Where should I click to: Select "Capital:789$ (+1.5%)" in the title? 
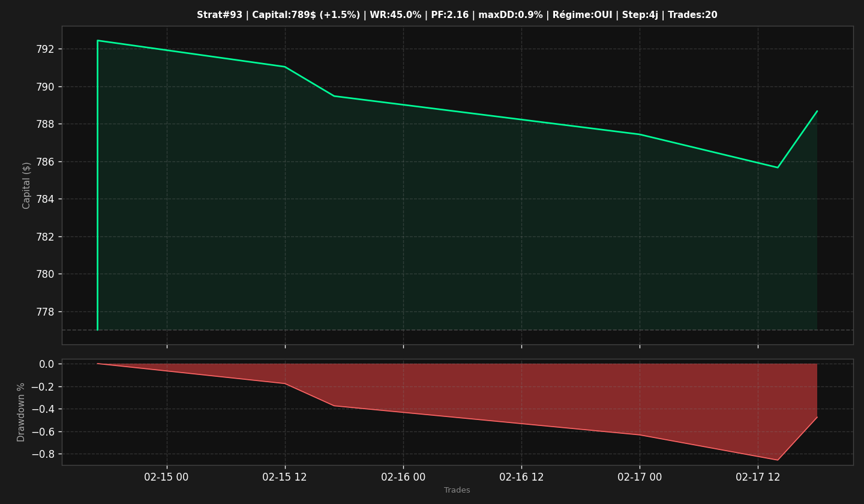[305, 15]
